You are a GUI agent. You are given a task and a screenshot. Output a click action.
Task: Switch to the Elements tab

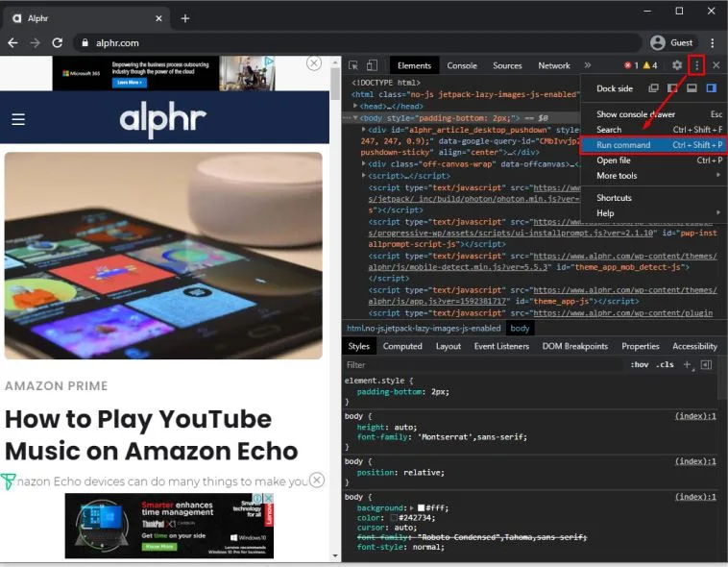tap(414, 65)
